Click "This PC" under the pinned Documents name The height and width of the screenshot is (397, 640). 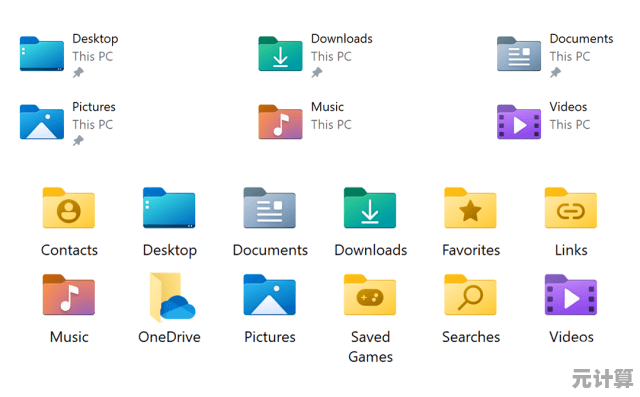click(570, 56)
